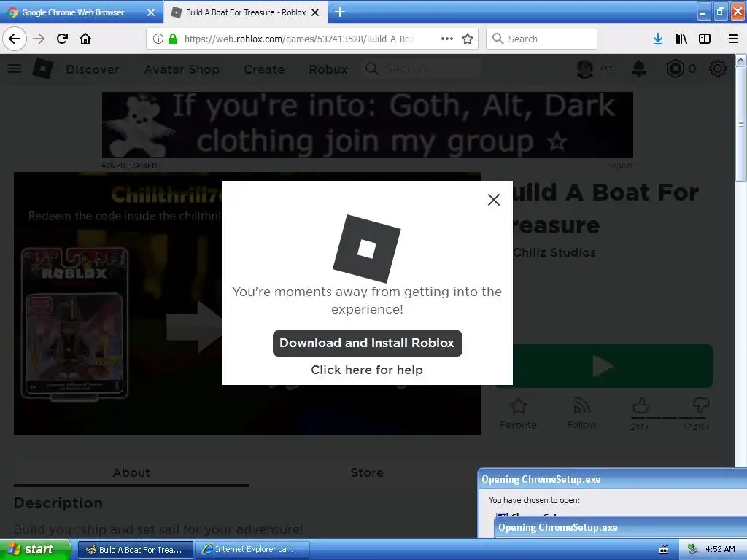Click the keyboard icon in system tray
The image size is (747, 560).
664,550
